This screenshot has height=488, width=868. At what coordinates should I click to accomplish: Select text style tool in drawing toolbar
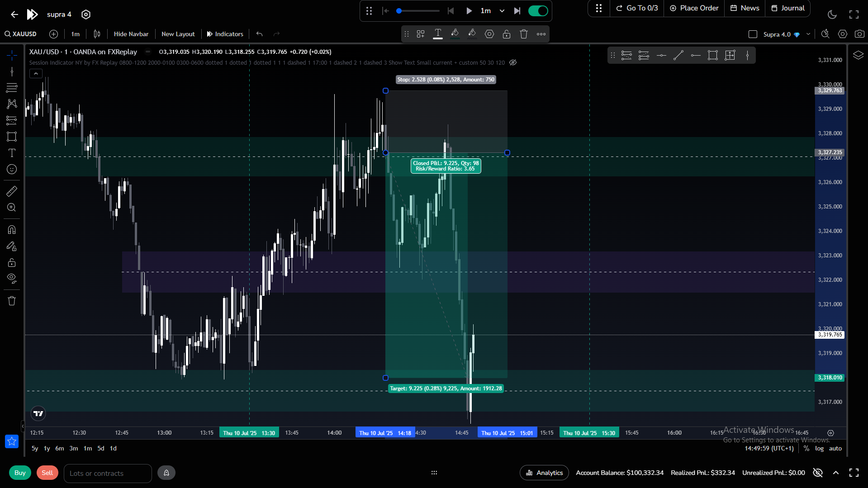pos(438,34)
